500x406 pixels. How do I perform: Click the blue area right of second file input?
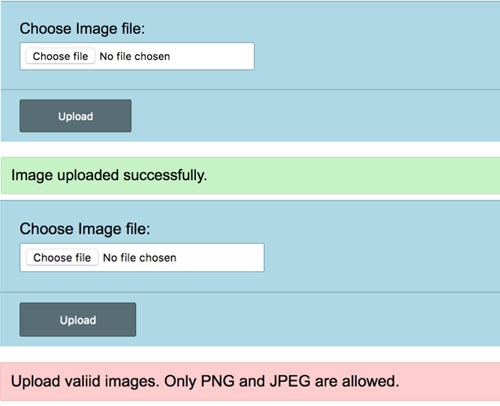pos(382,257)
